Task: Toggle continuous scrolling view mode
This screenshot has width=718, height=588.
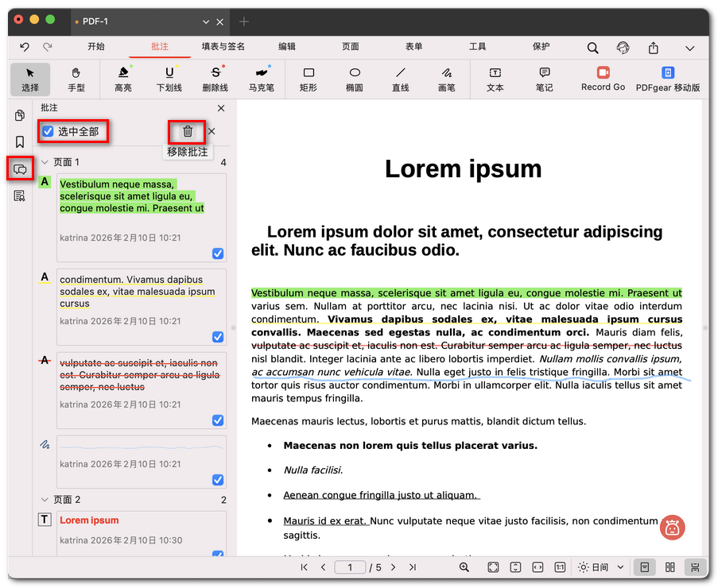Action: 695,567
